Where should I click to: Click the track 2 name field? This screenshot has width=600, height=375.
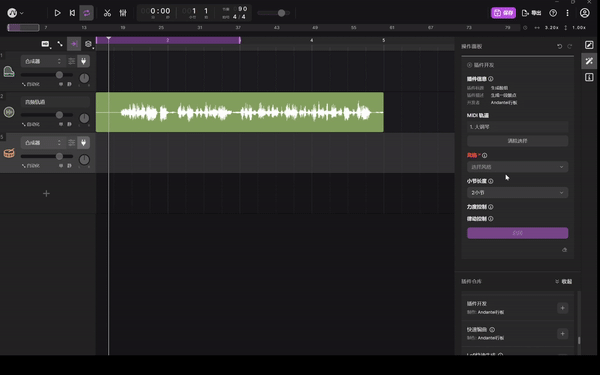pos(55,102)
